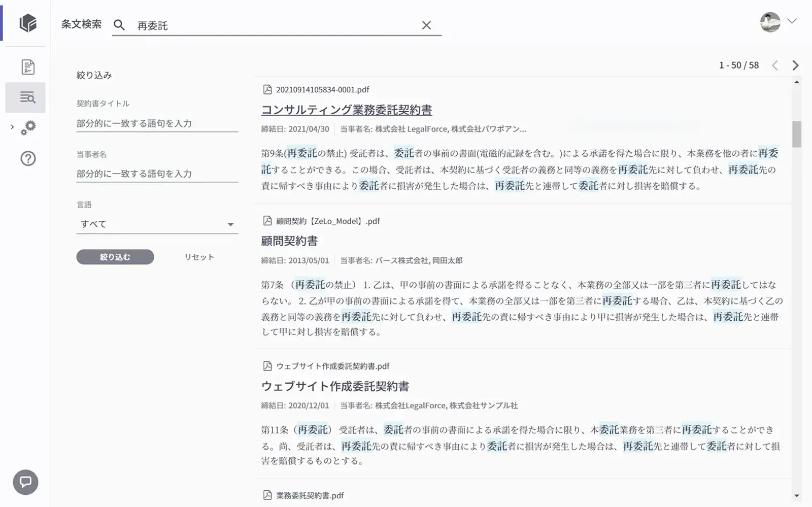Open the settings gears icon

coord(28,127)
